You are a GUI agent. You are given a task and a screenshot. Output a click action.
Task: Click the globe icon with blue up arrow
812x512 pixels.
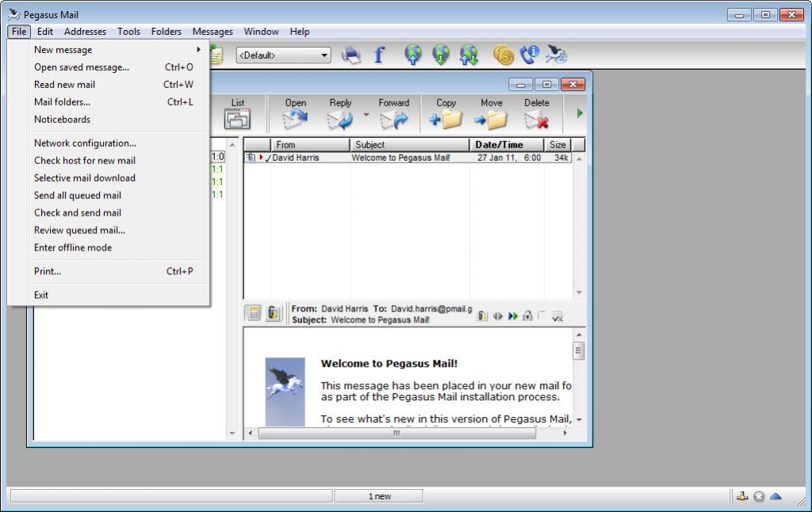click(412, 55)
